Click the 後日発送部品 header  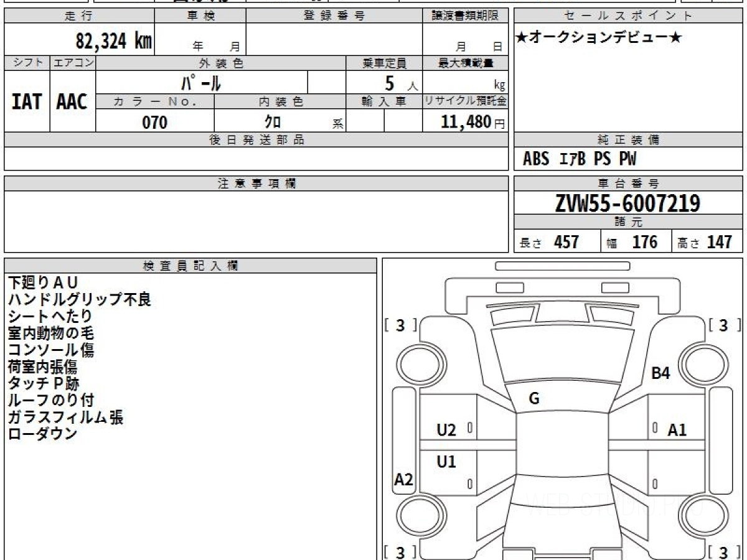coord(256,140)
